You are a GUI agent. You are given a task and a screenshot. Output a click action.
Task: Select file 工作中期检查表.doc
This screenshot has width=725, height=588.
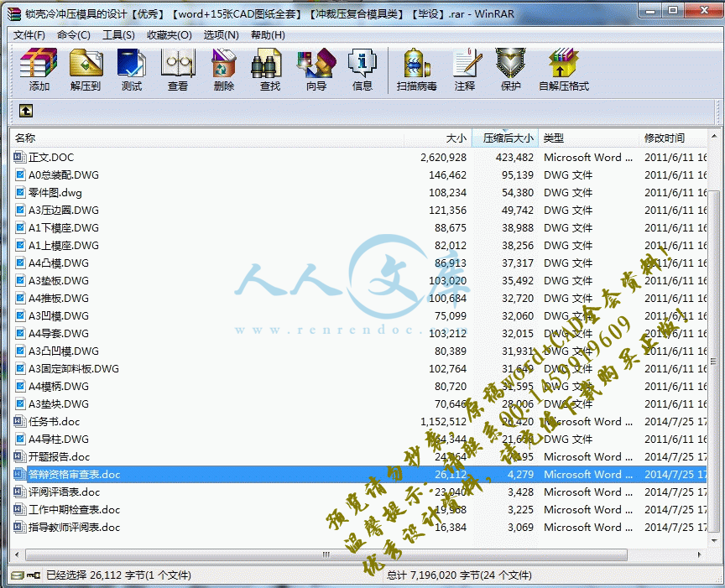coord(75,509)
